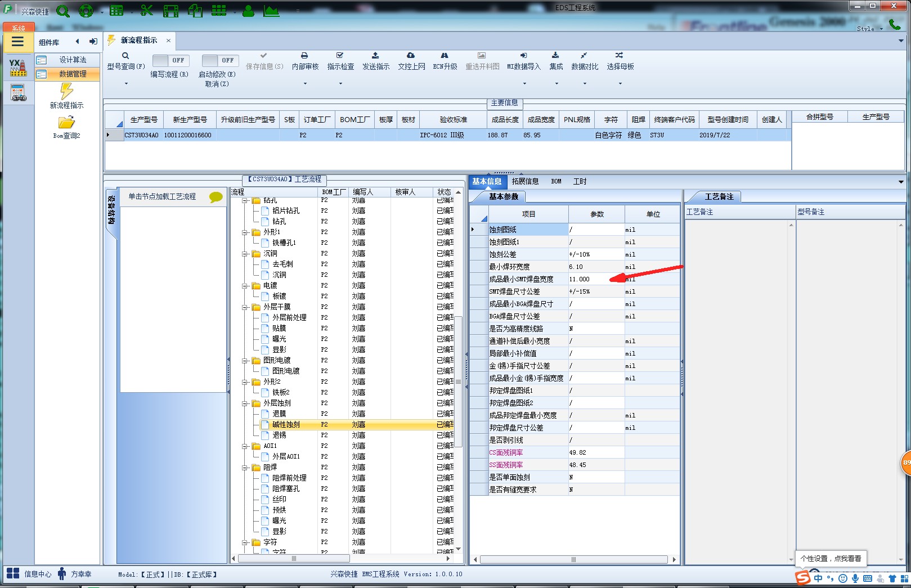
Task: Click the 集成 toolbar button
Action: tap(556, 61)
